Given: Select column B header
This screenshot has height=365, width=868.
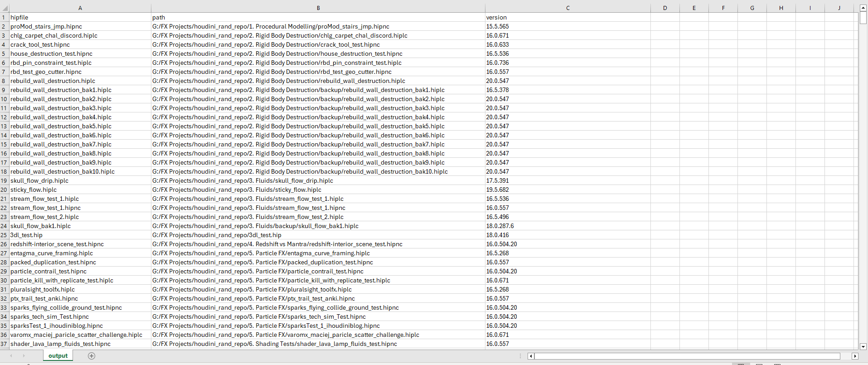Looking at the screenshot, I should pyautogui.click(x=318, y=8).
